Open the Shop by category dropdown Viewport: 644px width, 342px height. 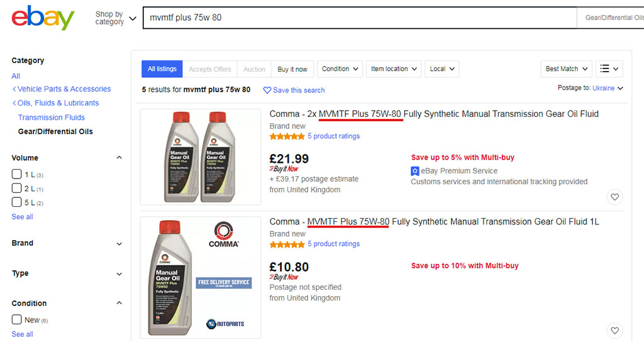click(116, 18)
